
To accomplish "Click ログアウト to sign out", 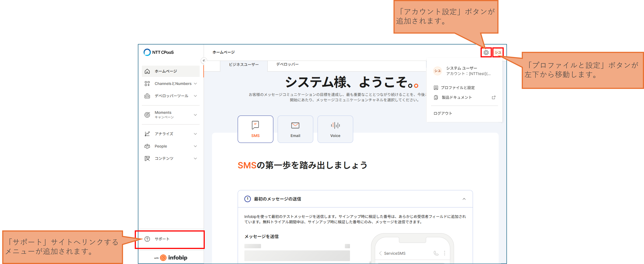I will coord(442,113).
